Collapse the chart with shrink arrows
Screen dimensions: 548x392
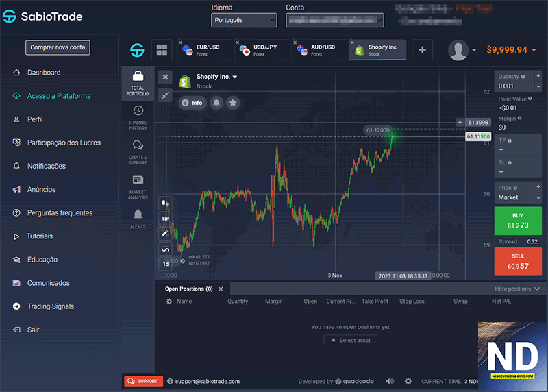tap(165, 95)
